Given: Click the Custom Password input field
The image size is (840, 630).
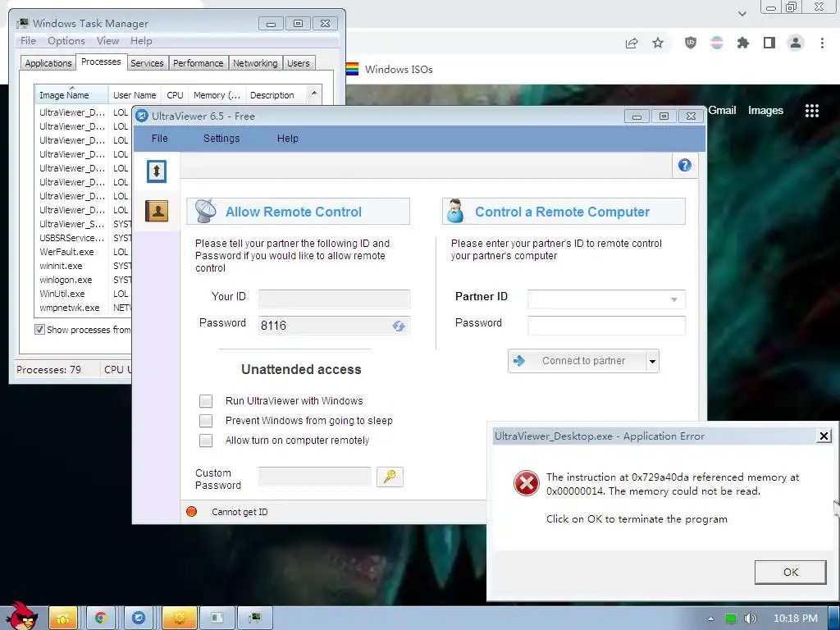Looking at the screenshot, I should (314, 477).
